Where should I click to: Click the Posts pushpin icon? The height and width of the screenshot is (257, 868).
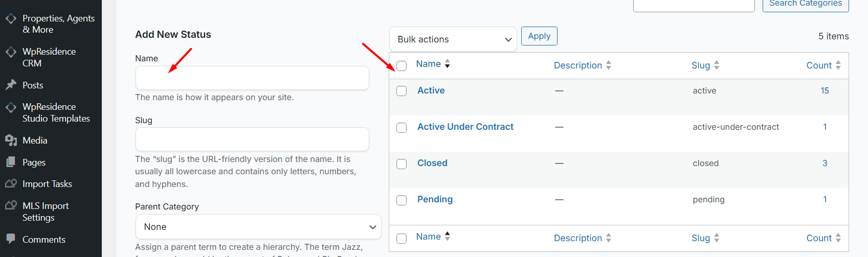(11, 85)
